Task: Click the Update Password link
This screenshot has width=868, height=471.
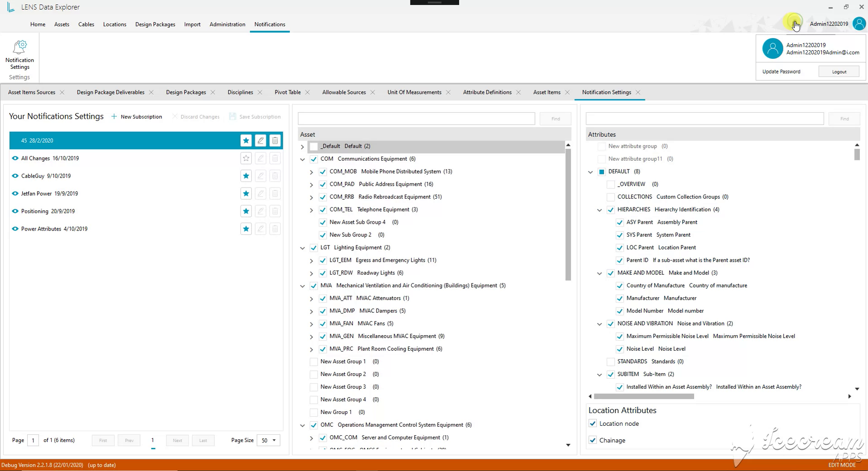Action: pos(781,72)
